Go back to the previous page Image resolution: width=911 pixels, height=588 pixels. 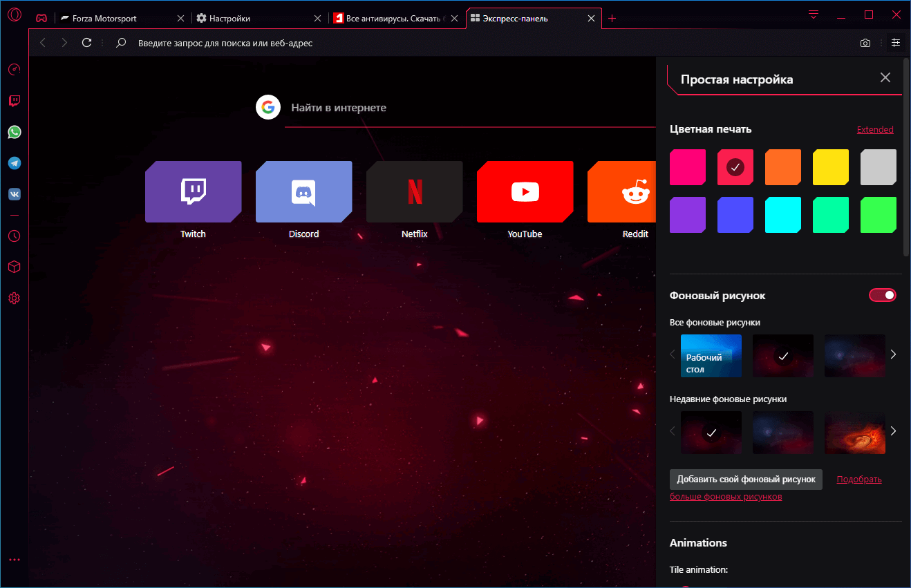(43, 43)
